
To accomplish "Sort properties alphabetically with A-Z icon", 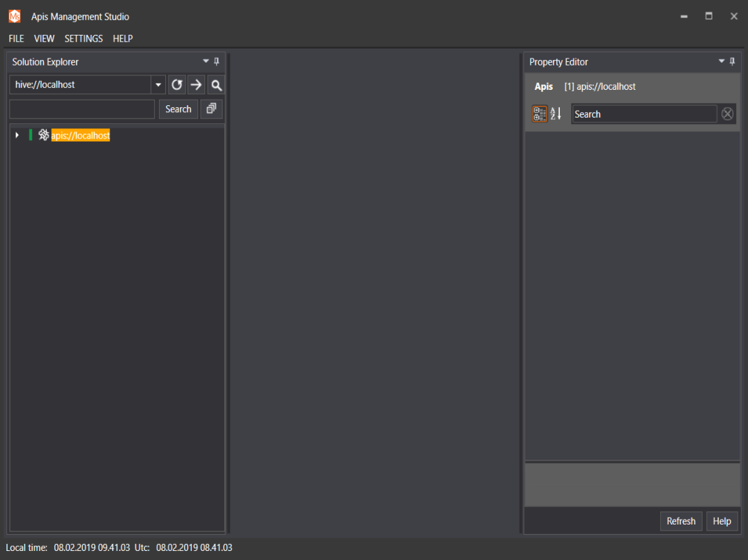I will click(556, 114).
